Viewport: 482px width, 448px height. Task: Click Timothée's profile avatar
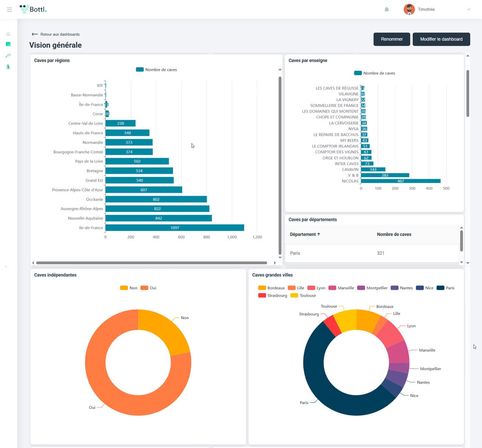point(409,9)
